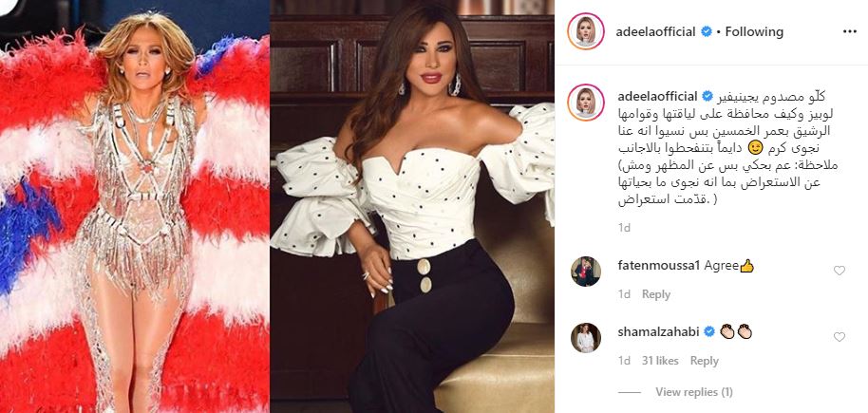Click the verified badge next to shamalzahabi
Image resolution: width=868 pixels, height=413 pixels.
[709, 332]
